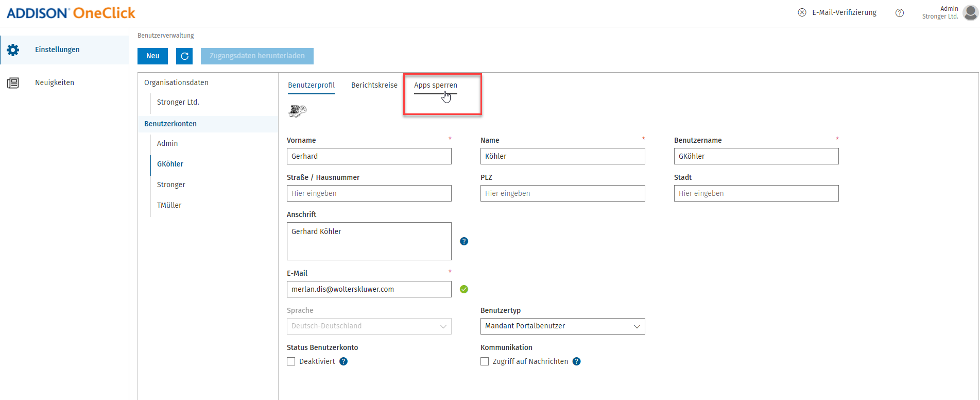
Task: Enable Zugriff auf Nachrichten checkbox
Action: (x=485, y=361)
